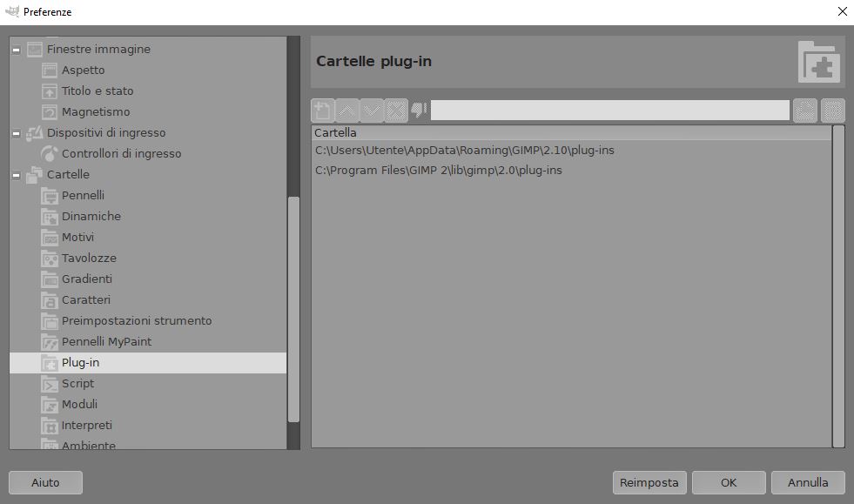This screenshot has width=854, height=504.
Task: Collapse the Finestre immagine tree node
Action: (x=17, y=50)
